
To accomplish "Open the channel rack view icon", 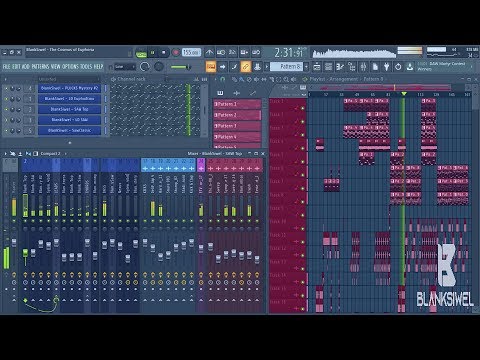I will (x=328, y=67).
